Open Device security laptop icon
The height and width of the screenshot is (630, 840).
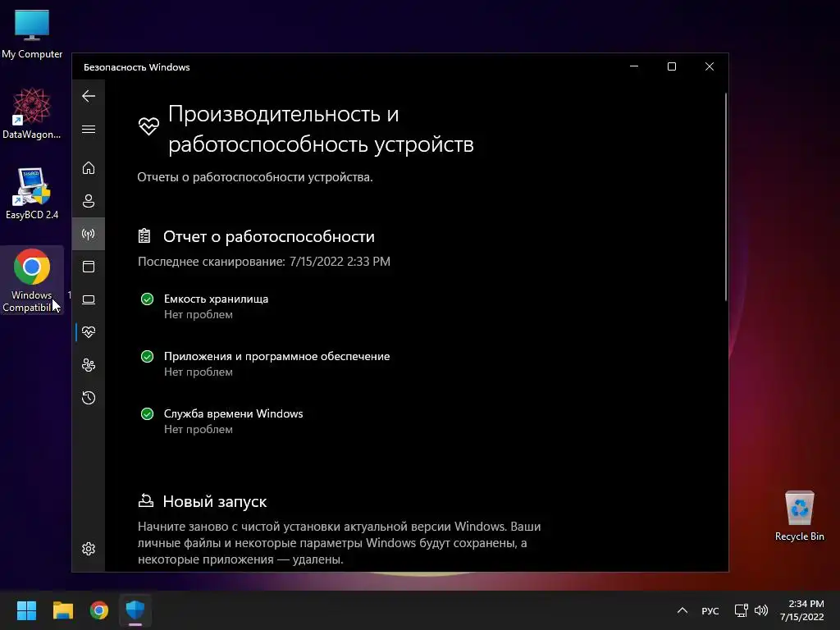[89, 299]
